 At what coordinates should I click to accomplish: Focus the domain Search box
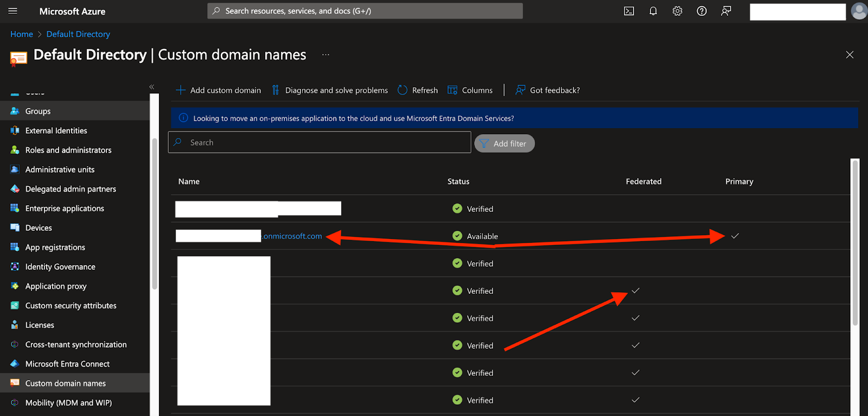(320, 142)
